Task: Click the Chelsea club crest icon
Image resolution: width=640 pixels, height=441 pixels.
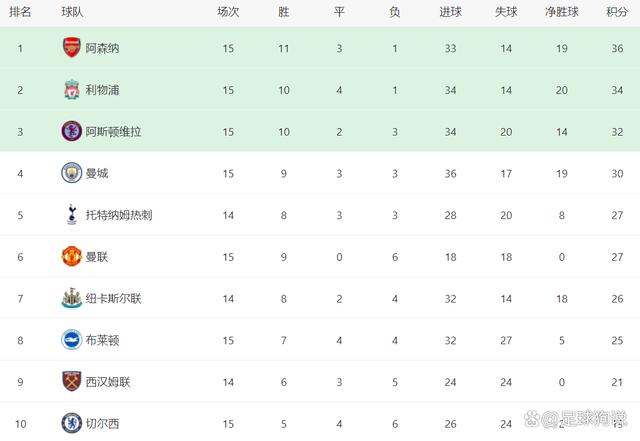Action: pos(71,423)
